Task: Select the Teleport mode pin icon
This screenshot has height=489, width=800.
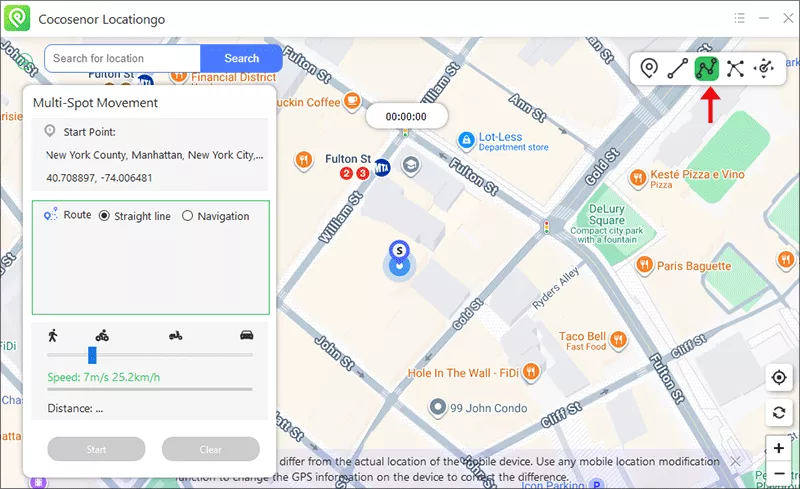Action: tap(649, 68)
